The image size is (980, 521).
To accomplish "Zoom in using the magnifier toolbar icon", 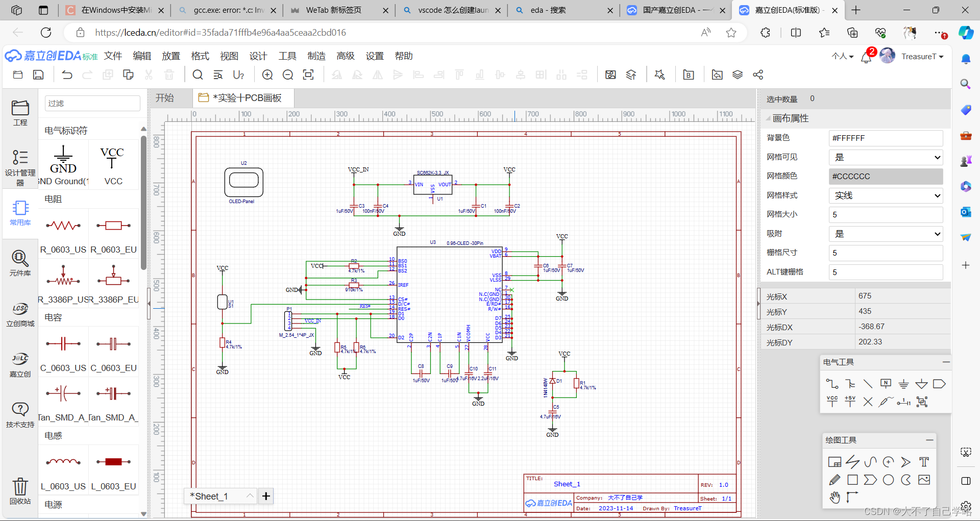I will 267,75.
